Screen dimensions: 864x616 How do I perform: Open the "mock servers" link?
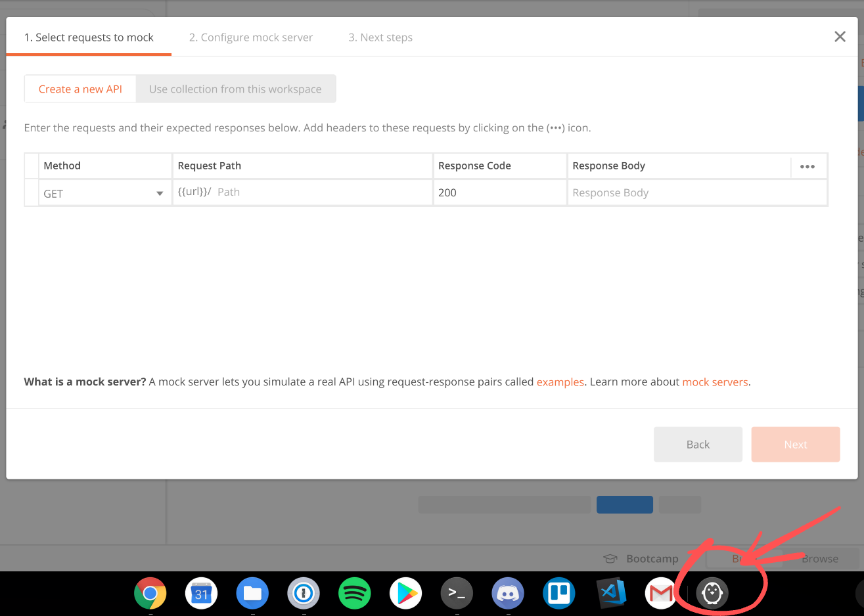[715, 382]
